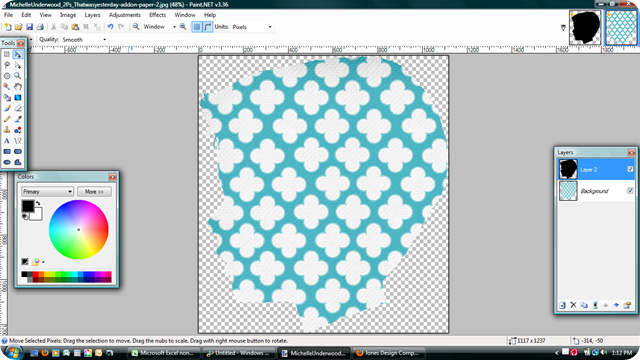The height and width of the screenshot is (360, 640).
Task: Click the New image toolbar icon
Action: tap(8, 27)
